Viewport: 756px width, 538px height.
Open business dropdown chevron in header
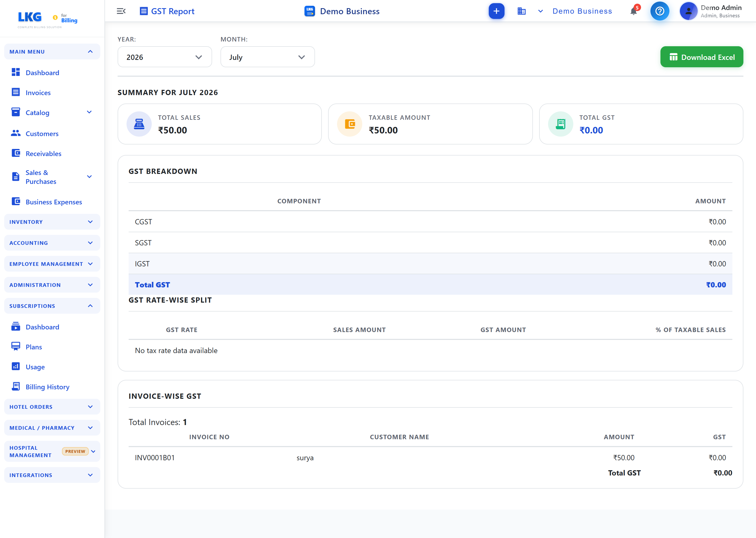(540, 11)
